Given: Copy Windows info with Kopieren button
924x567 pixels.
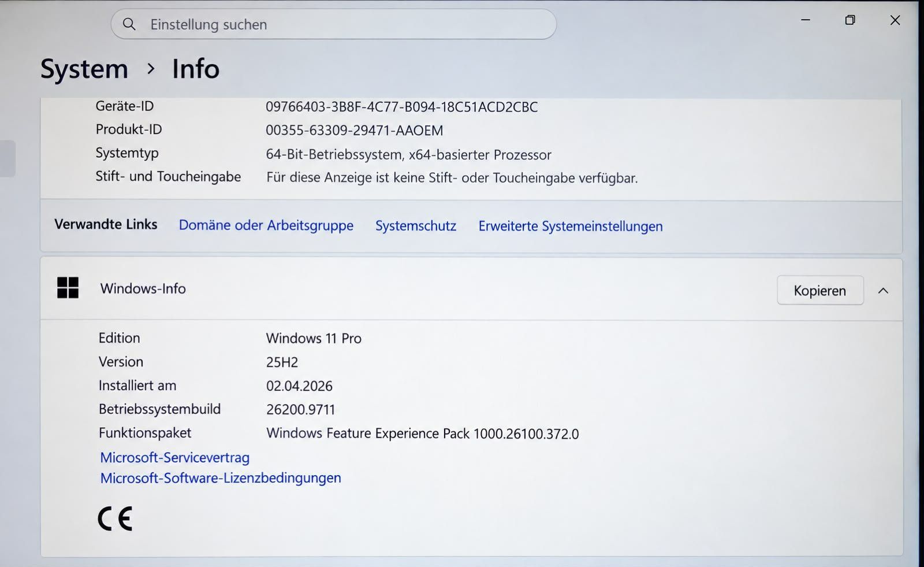Looking at the screenshot, I should pyautogui.click(x=820, y=290).
